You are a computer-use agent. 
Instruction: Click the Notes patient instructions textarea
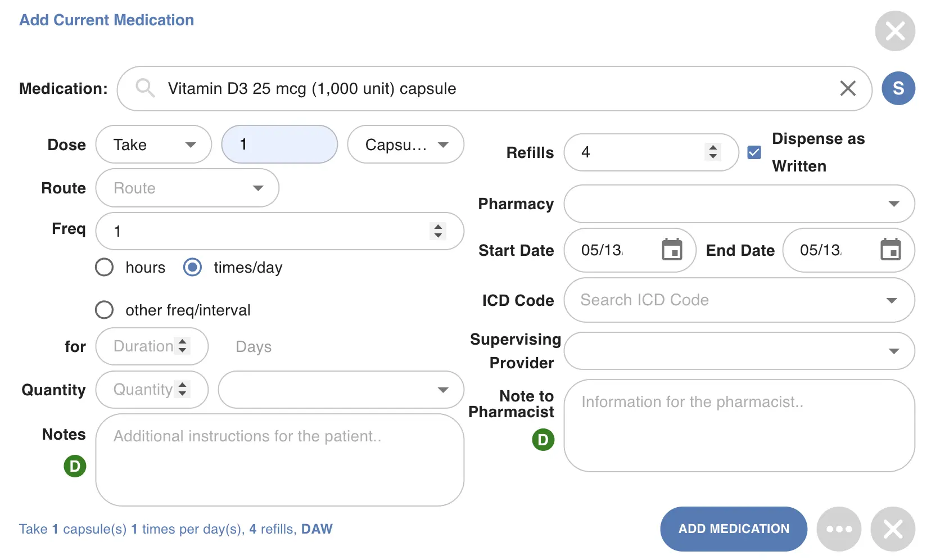pyautogui.click(x=279, y=460)
